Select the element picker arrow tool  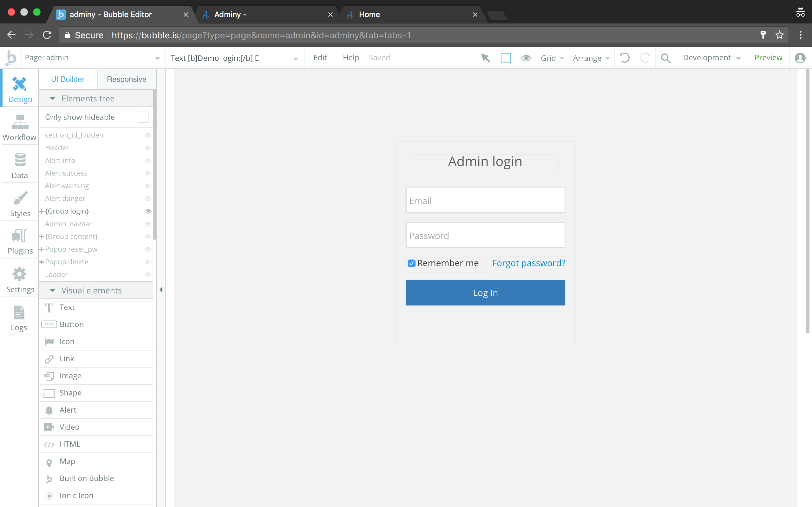pyautogui.click(x=485, y=58)
